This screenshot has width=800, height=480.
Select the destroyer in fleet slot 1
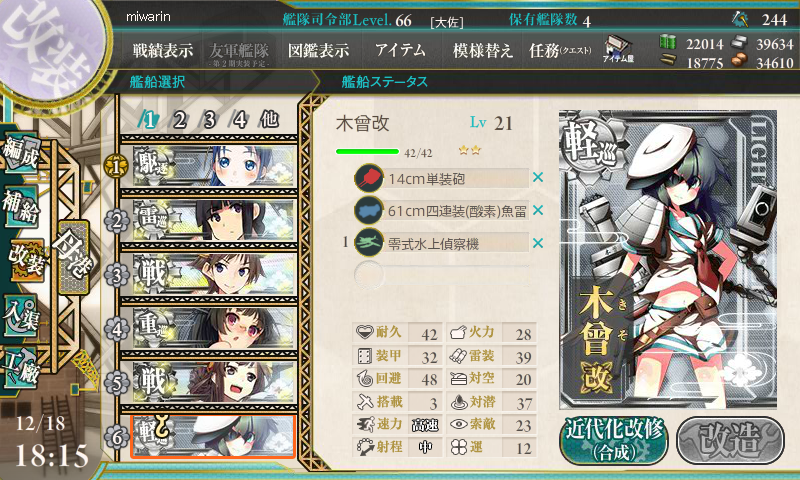point(209,166)
